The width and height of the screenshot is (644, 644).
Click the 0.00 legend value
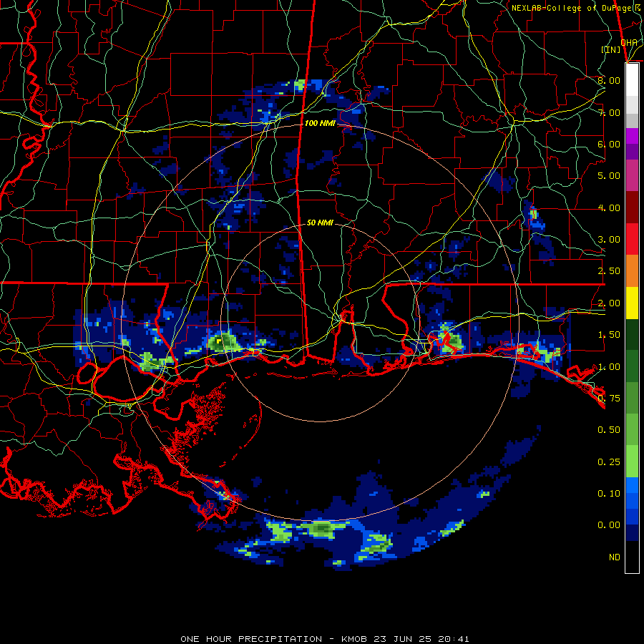tap(609, 525)
